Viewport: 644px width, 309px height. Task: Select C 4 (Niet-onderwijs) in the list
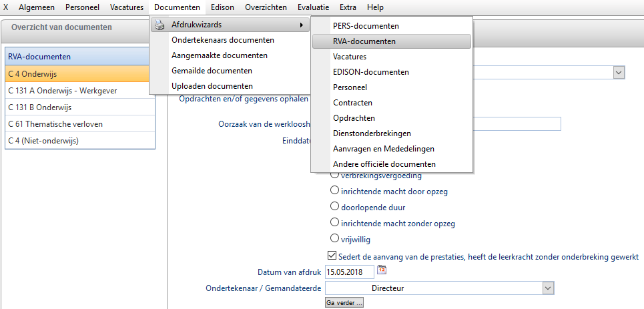tap(80, 141)
